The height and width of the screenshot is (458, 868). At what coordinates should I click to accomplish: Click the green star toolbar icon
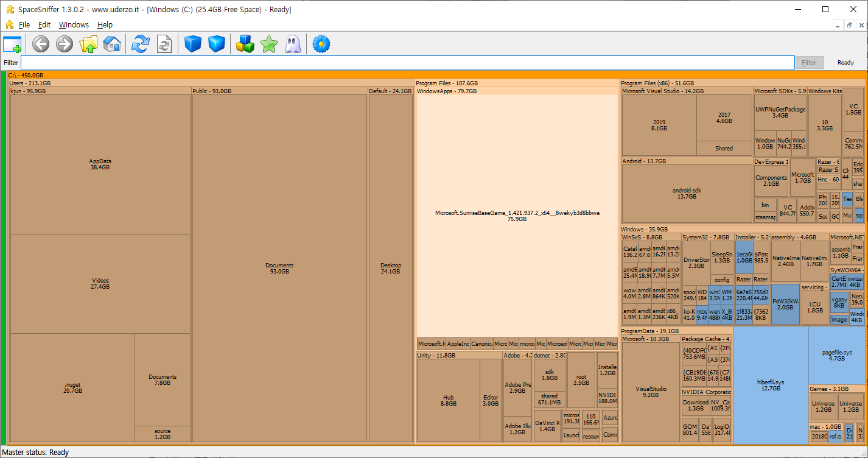[269, 44]
